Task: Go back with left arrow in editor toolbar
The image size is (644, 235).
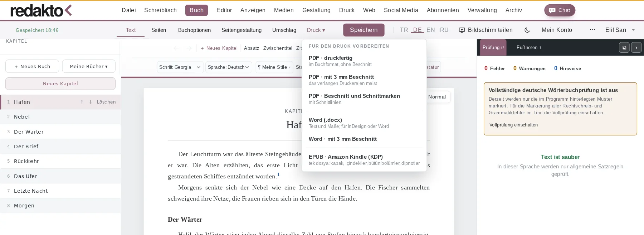Action: (x=176, y=48)
